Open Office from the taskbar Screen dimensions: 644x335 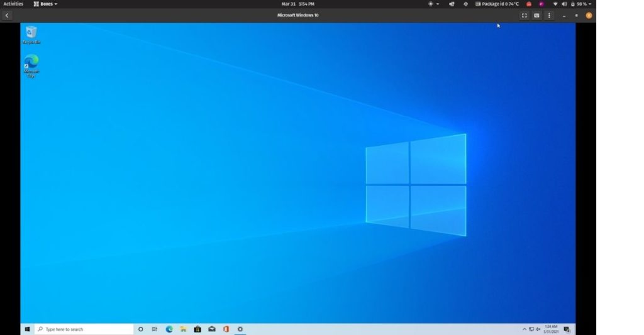(x=226, y=329)
